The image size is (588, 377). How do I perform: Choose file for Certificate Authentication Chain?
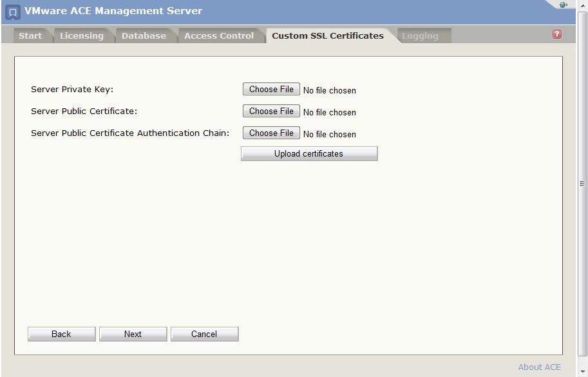pyautogui.click(x=271, y=133)
